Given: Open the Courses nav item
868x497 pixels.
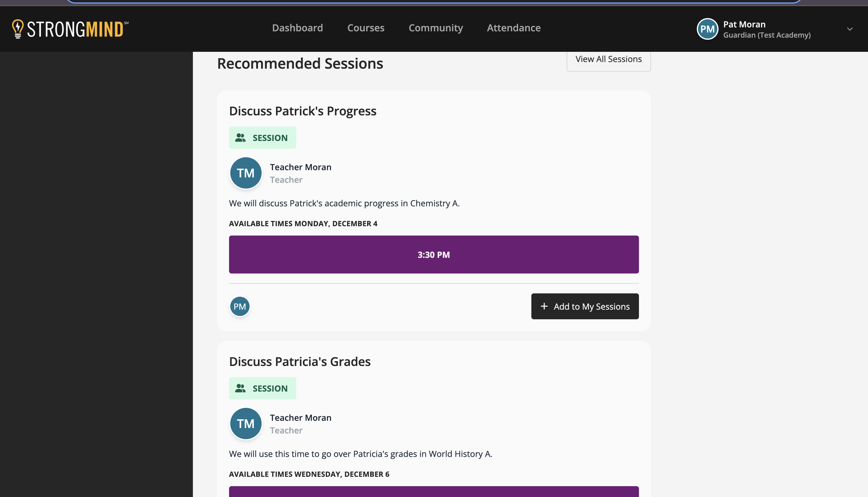Looking at the screenshot, I should [366, 28].
